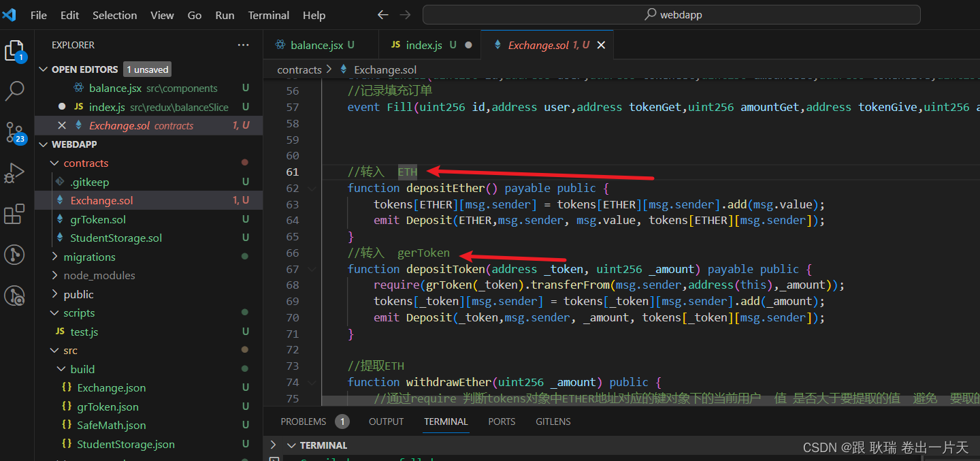Close the Exchange.sol editor tab
980x461 pixels.
pyautogui.click(x=601, y=45)
